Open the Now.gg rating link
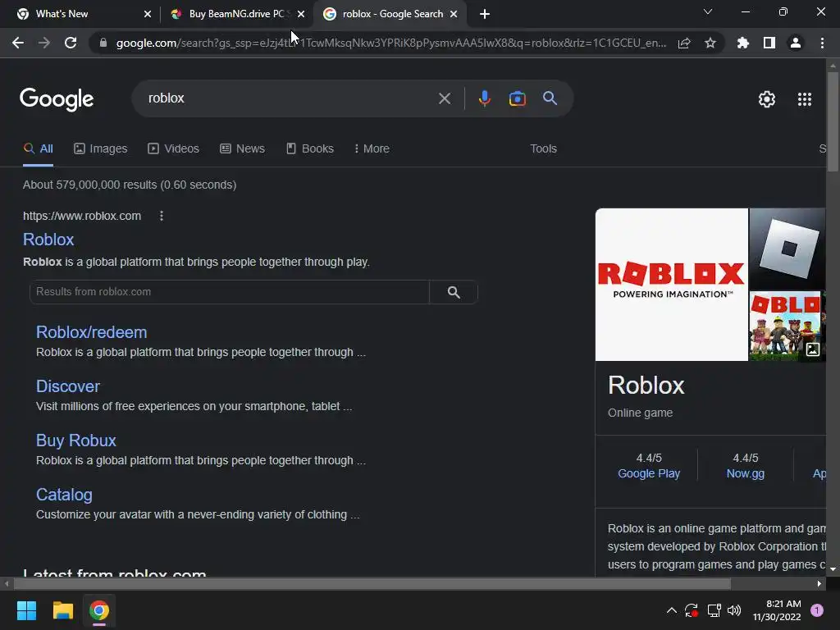This screenshot has height=630, width=840. tap(745, 473)
